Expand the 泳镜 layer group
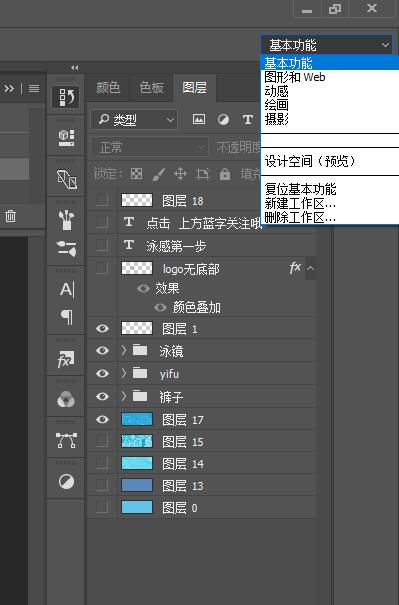 click(123, 350)
